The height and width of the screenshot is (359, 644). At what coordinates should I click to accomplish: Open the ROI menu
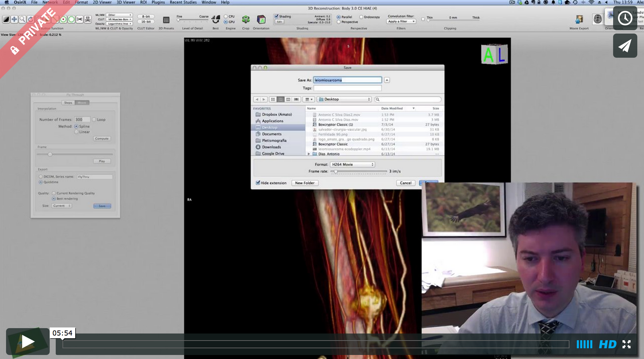click(x=143, y=2)
